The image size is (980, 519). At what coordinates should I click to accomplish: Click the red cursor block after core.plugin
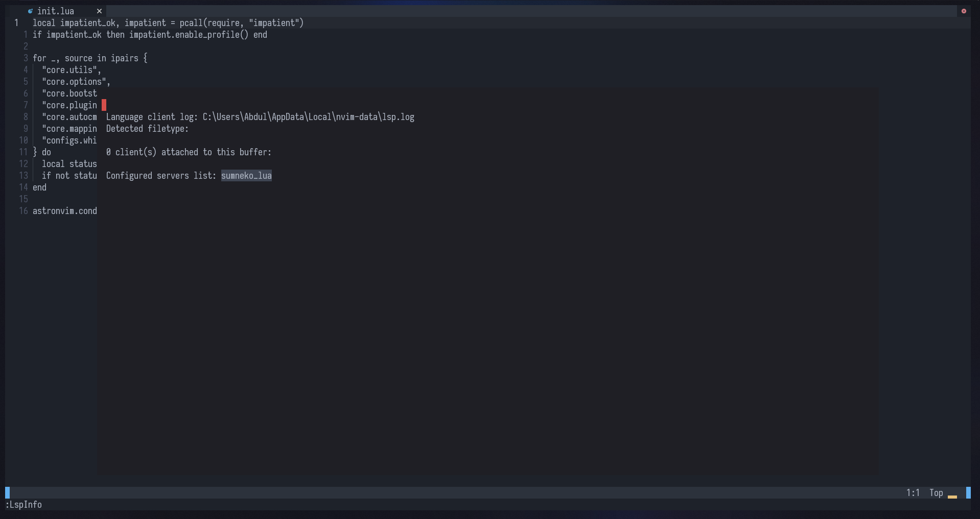click(104, 105)
